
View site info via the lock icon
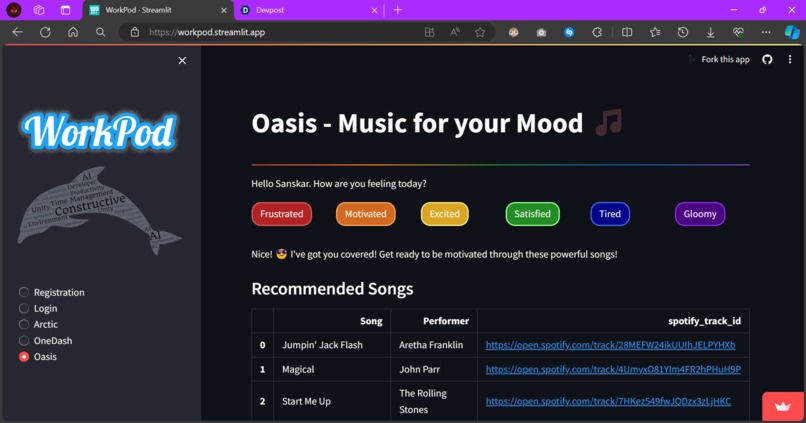135,32
